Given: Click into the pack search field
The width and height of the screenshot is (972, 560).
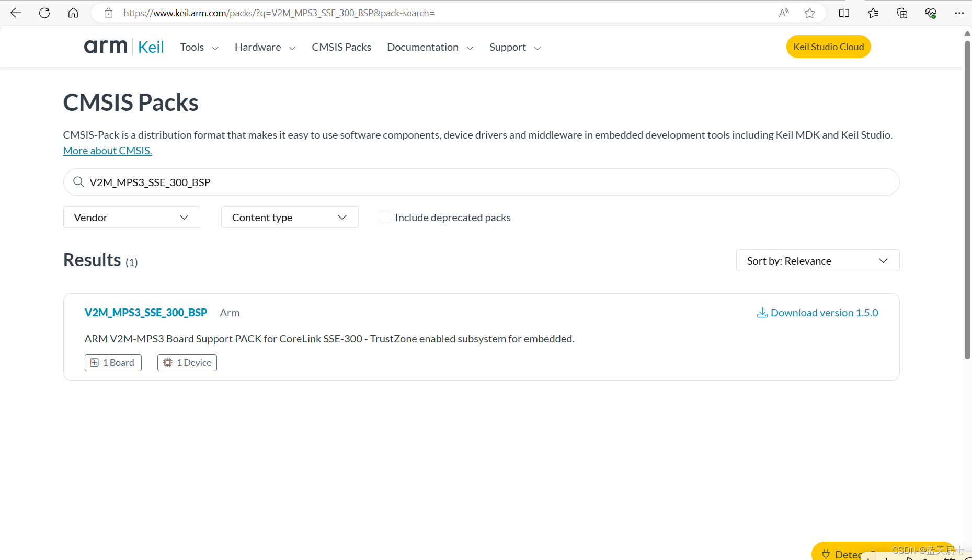Looking at the screenshot, I should [x=481, y=182].
